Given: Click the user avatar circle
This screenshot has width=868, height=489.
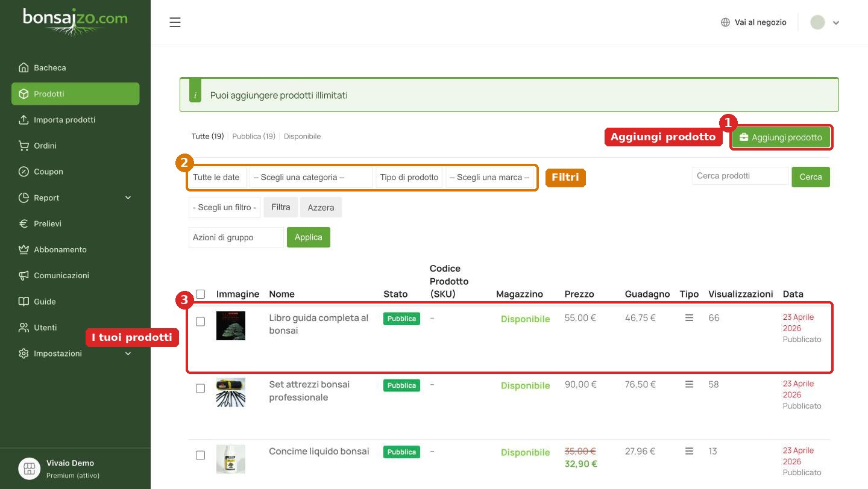Looking at the screenshot, I should (817, 22).
